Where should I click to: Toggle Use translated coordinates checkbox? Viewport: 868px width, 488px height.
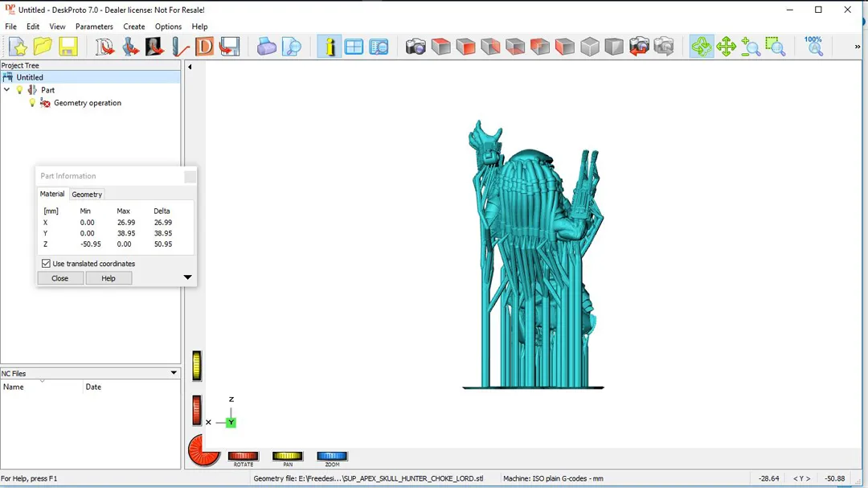tap(46, 264)
